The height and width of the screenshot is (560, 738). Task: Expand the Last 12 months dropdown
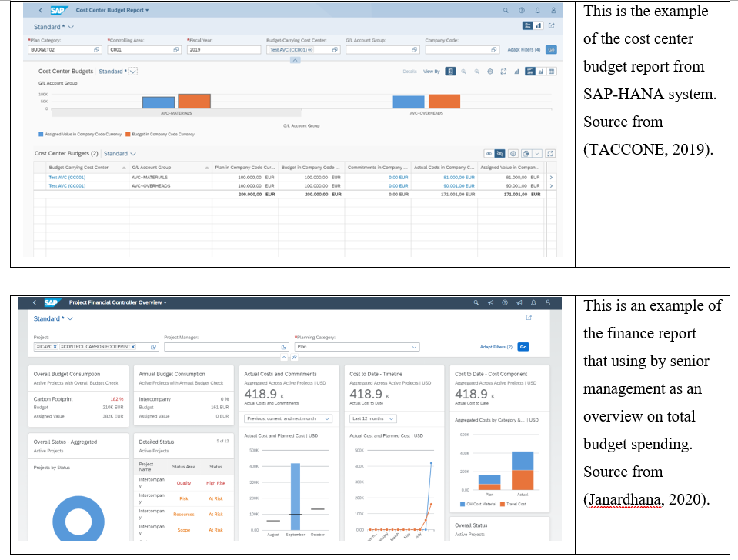373,418
